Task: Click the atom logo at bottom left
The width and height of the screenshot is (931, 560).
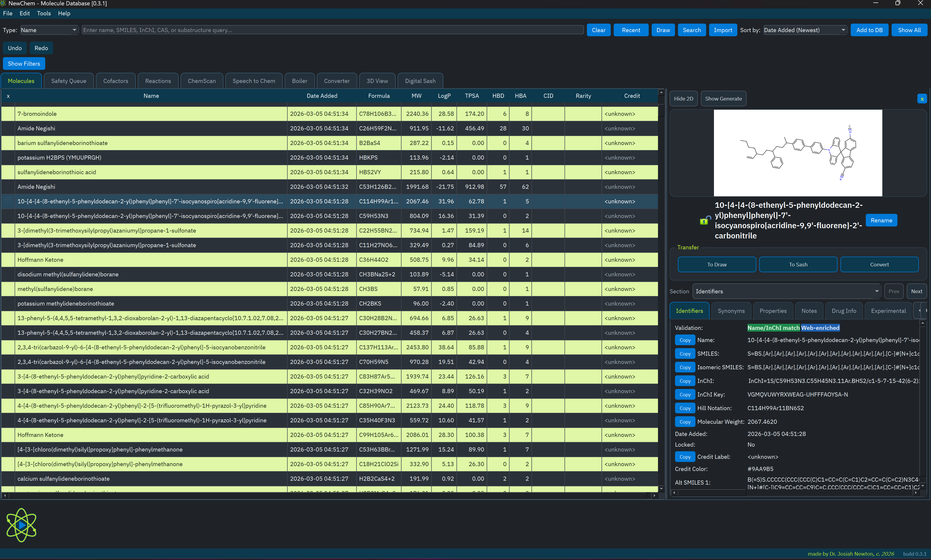Action: click(21, 525)
